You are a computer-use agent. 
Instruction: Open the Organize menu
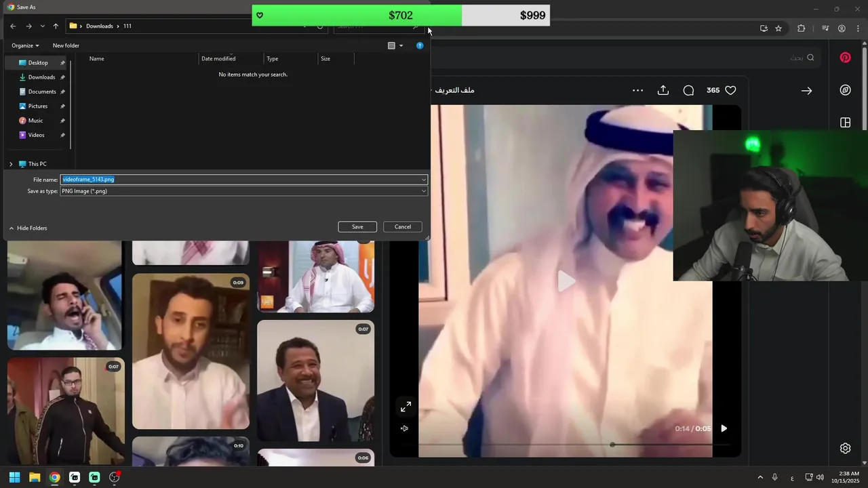25,45
